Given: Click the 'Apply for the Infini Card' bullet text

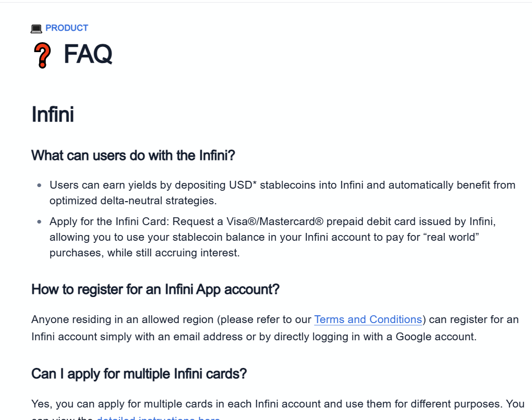Looking at the screenshot, I should point(272,237).
